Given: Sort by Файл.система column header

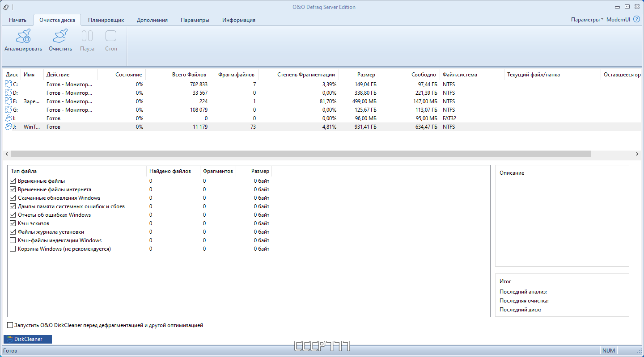Looking at the screenshot, I should (472, 75).
